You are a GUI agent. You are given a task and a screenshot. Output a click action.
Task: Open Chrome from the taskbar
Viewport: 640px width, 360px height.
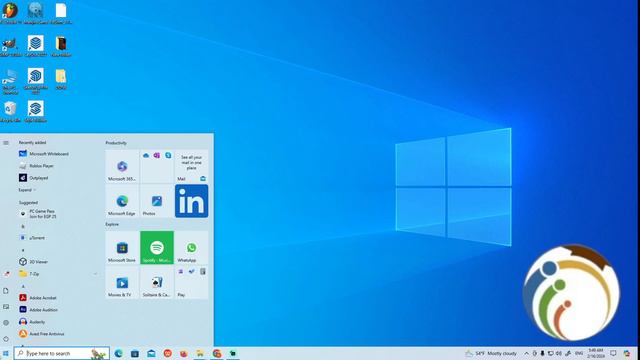tap(216, 353)
